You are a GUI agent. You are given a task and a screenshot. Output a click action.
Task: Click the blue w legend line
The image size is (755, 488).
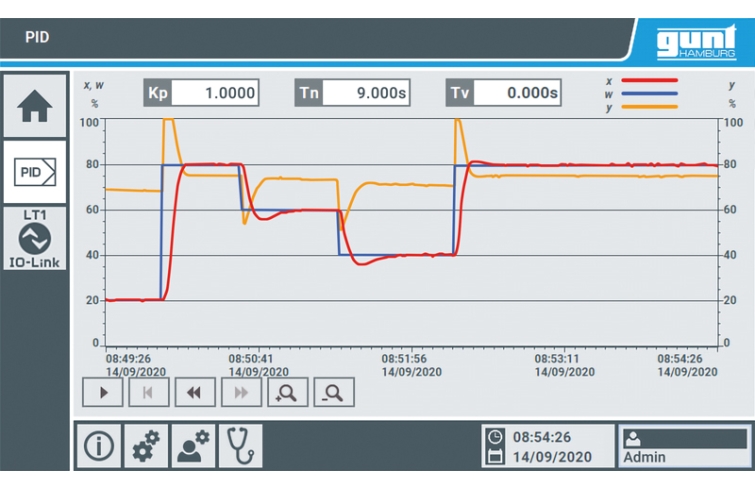pos(649,93)
